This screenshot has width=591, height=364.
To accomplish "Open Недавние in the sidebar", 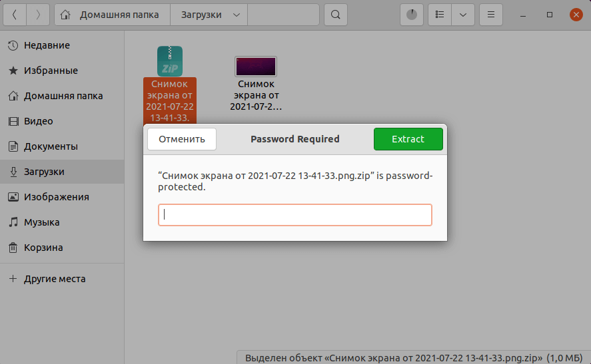I will (x=47, y=45).
